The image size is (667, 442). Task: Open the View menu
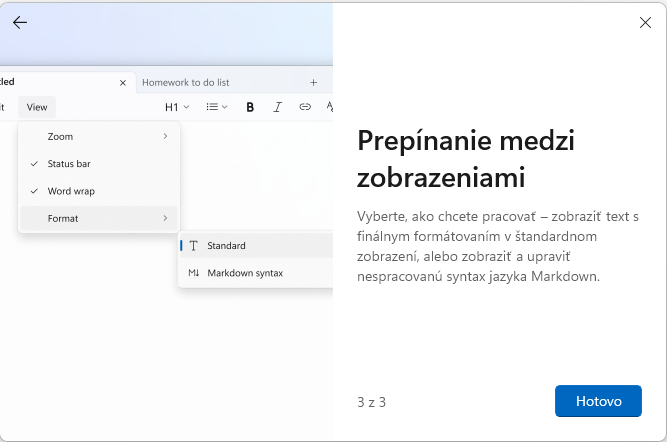[37, 107]
